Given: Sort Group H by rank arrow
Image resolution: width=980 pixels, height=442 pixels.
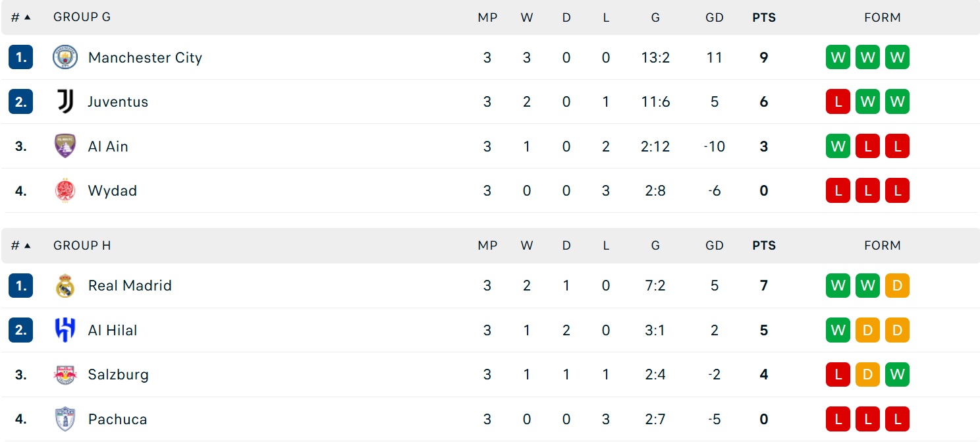Looking at the screenshot, I should coord(27,245).
